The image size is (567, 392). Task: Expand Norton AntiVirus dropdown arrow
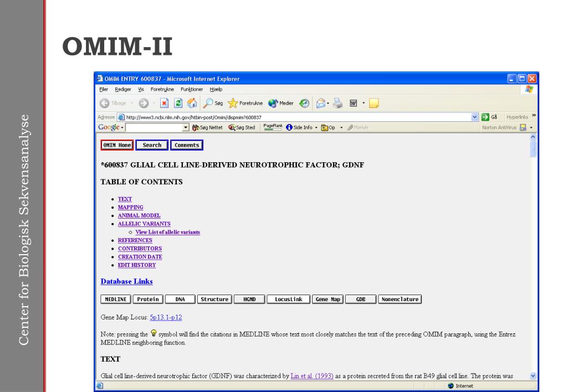(531, 127)
